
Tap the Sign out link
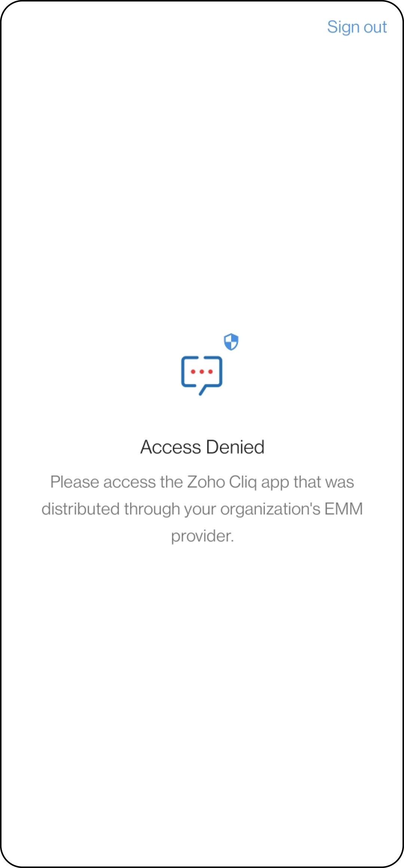(x=357, y=27)
